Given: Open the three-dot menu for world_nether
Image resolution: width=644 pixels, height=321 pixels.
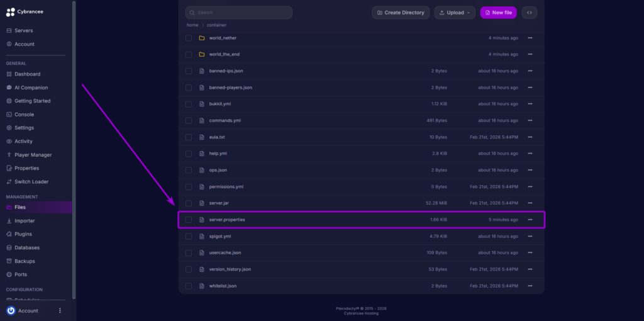Looking at the screenshot, I should pyautogui.click(x=530, y=38).
